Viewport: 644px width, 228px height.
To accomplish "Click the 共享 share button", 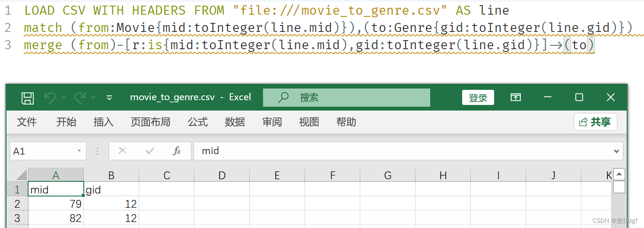I will tap(596, 122).
